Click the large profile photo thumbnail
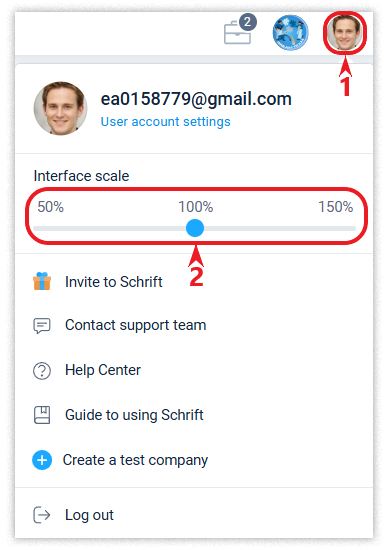The width and height of the screenshot is (387, 550). pos(60,108)
